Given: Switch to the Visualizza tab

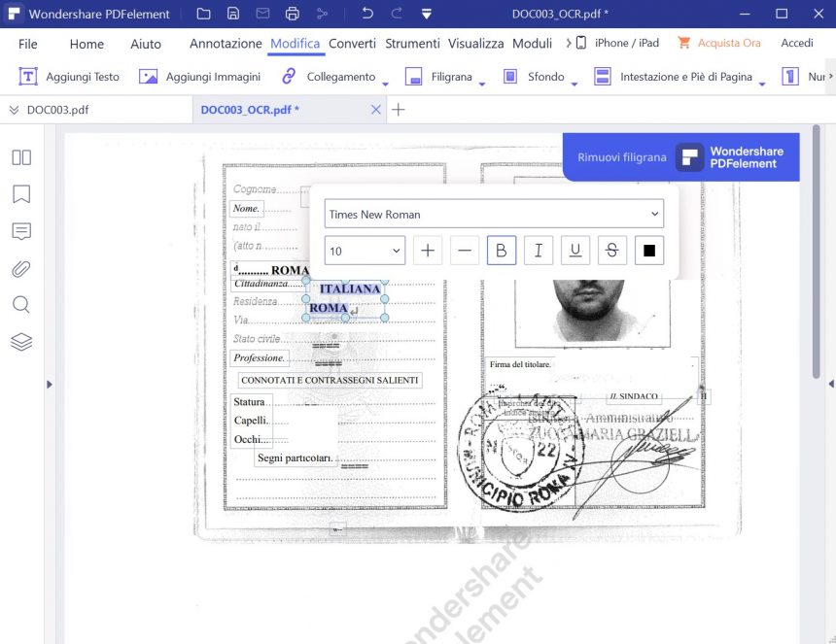Looking at the screenshot, I should pyautogui.click(x=475, y=44).
